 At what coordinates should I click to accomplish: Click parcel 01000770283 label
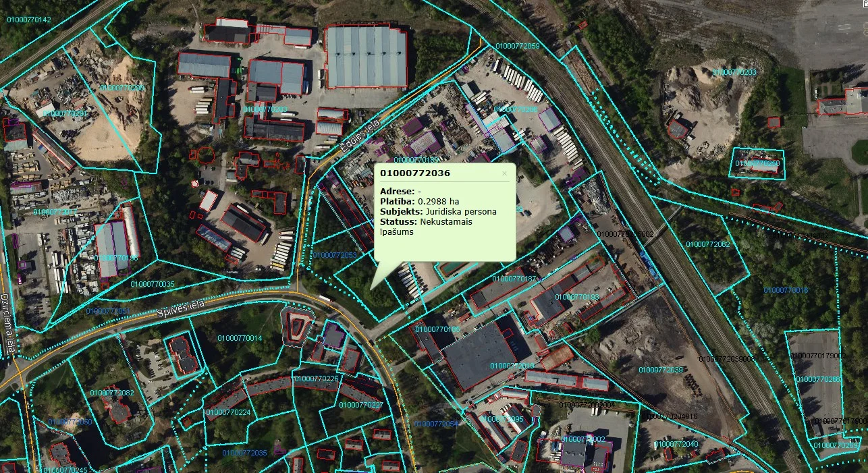[x=265, y=109]
